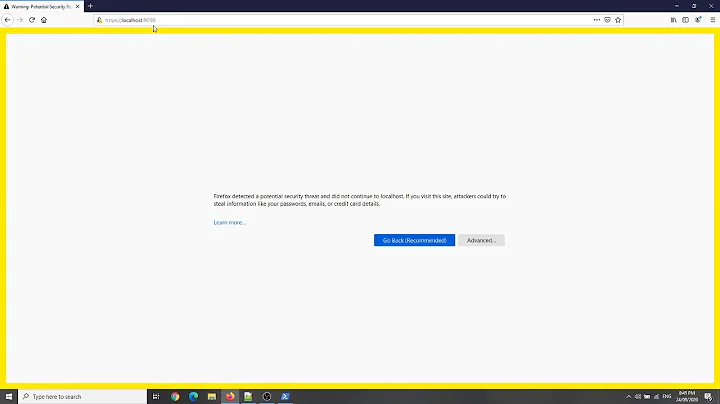Open the round black icon app on taskbar
This screenshot has height=404, width=720.
coord(267,396)
